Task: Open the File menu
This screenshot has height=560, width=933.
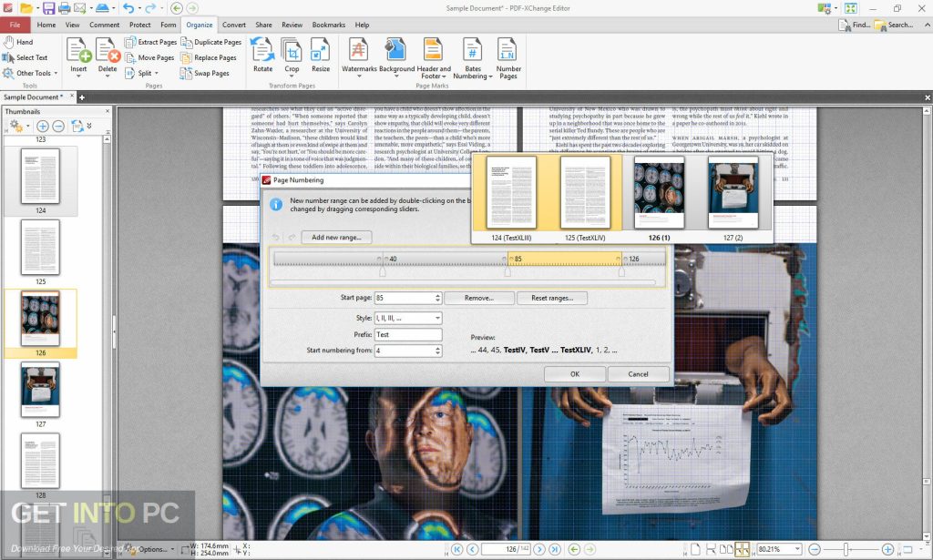Action: [x=15, y=25]
